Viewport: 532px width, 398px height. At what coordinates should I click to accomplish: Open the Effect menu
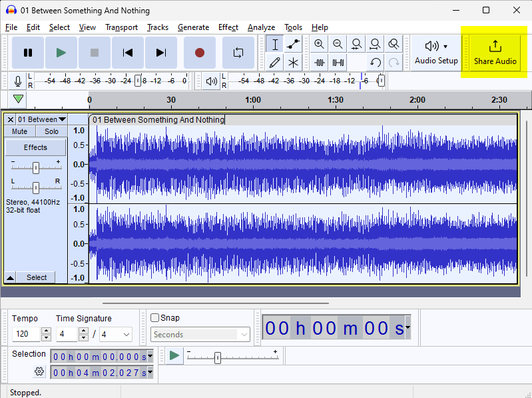coord(228,27)
